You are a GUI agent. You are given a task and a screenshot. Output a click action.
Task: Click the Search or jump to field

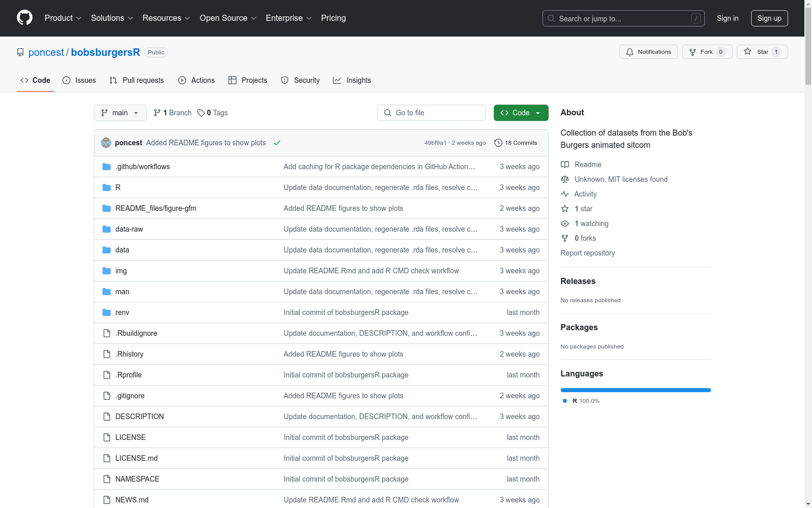pos(624,18)
